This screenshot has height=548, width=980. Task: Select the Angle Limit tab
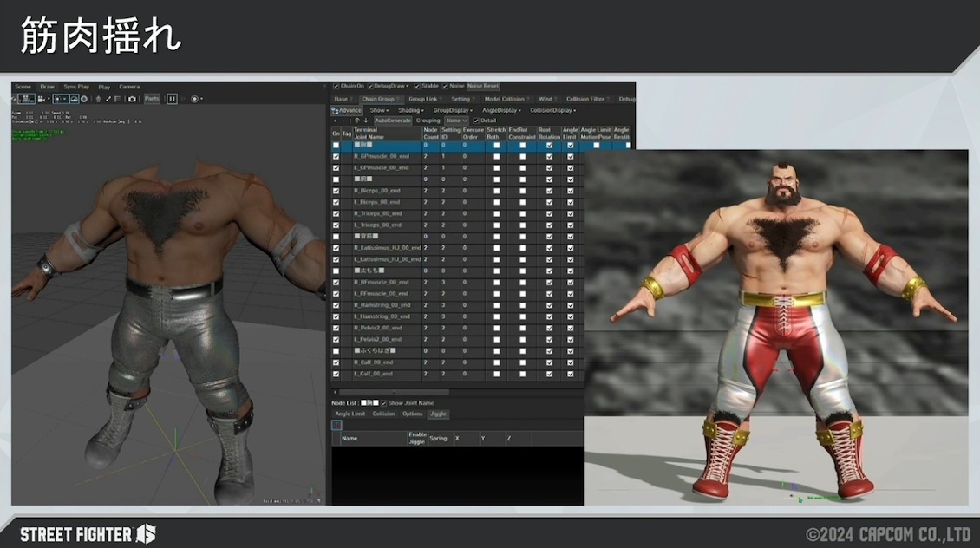350,414
